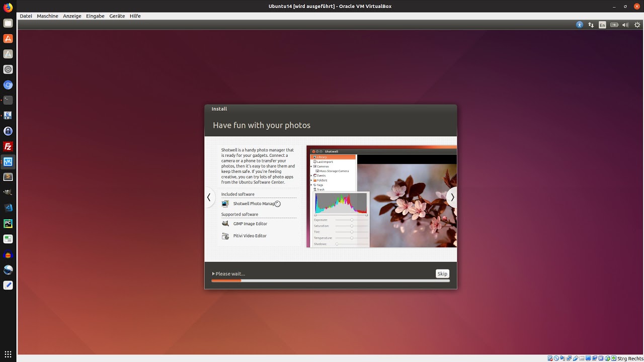The height and width of the screenshot is (362, 644).
Task: Open the Files manager dock icon
Action: pos(8,23)
